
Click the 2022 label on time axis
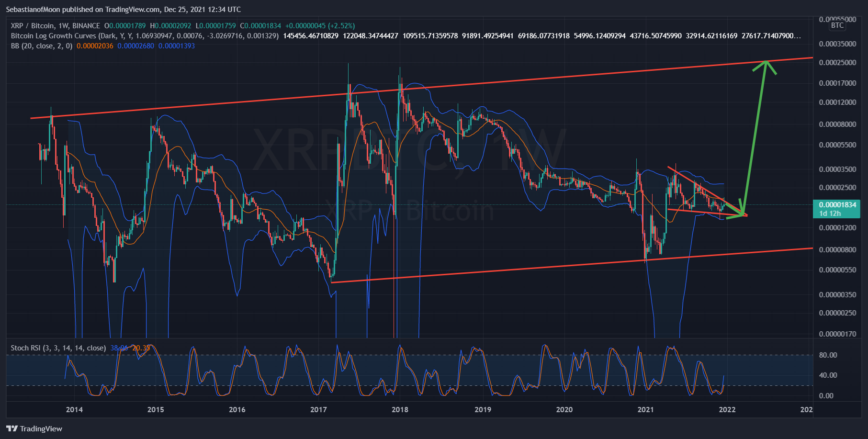tap(727, 409)
